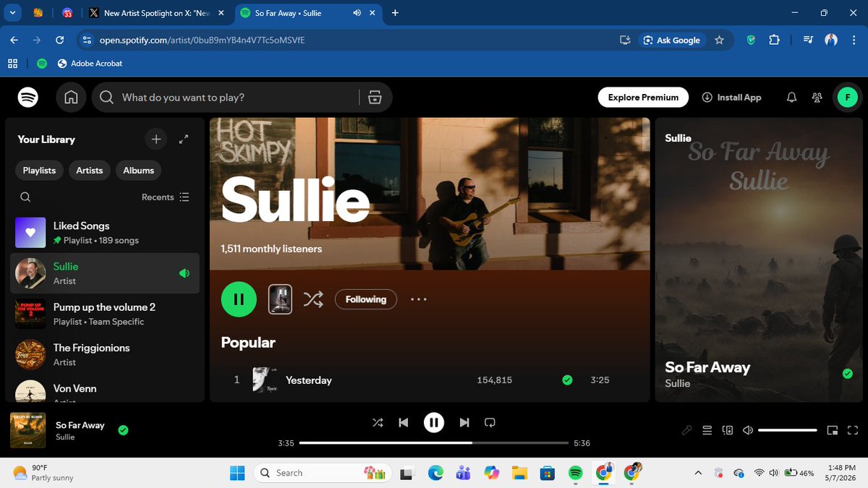The image size is (868, 488).
Task: Skip to the previous track
Action: click(x=404, y=422)
